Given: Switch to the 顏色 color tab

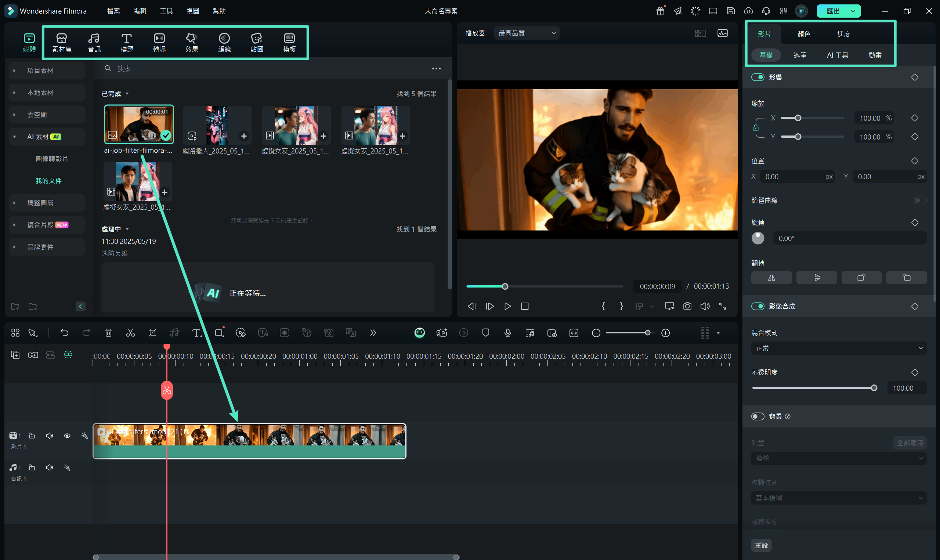Looking at the screenshot, I should [804, 34].
